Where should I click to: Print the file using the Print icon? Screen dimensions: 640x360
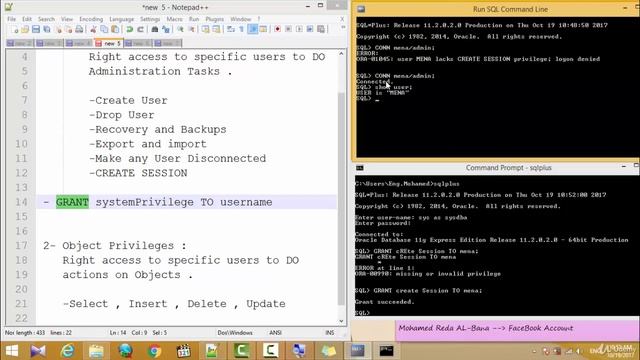tap(80, 29)
